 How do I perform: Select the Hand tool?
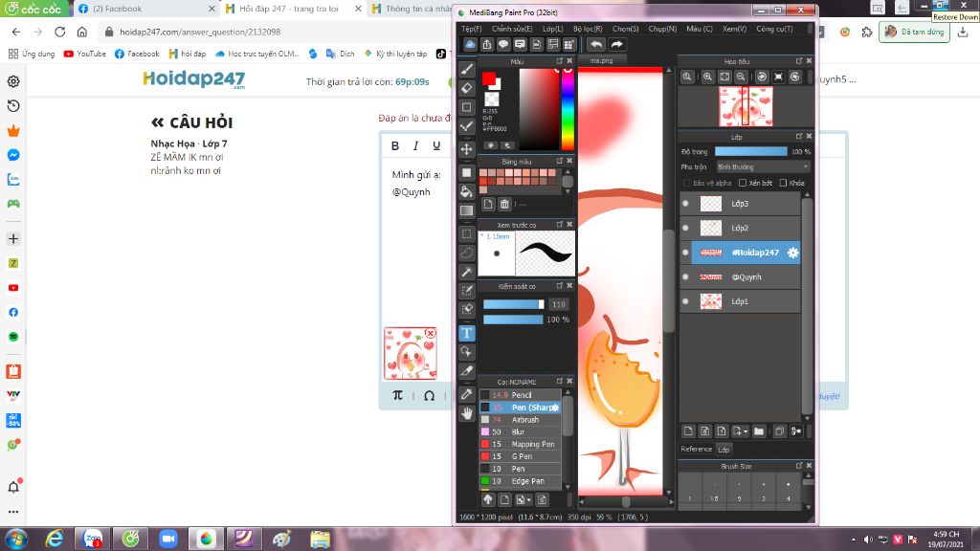(467, 413)
